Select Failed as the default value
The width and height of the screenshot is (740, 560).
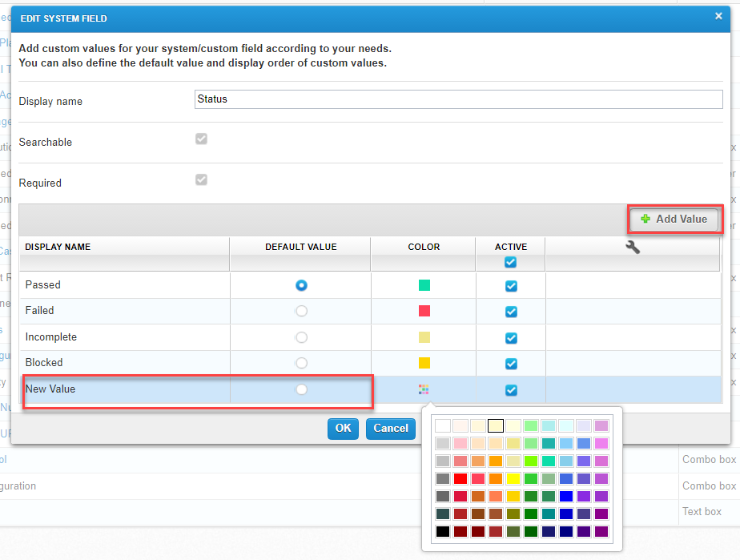(301, 311)
